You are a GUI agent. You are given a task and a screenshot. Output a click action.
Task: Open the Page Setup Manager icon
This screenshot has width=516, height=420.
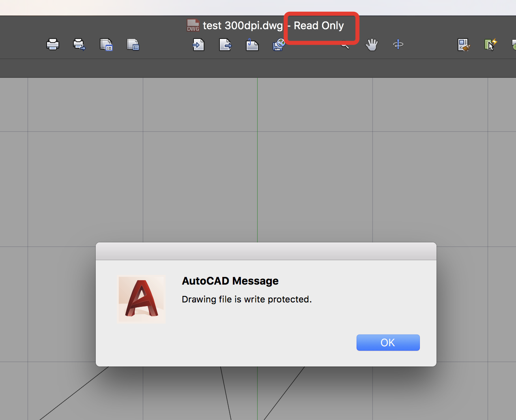[106, 45]
